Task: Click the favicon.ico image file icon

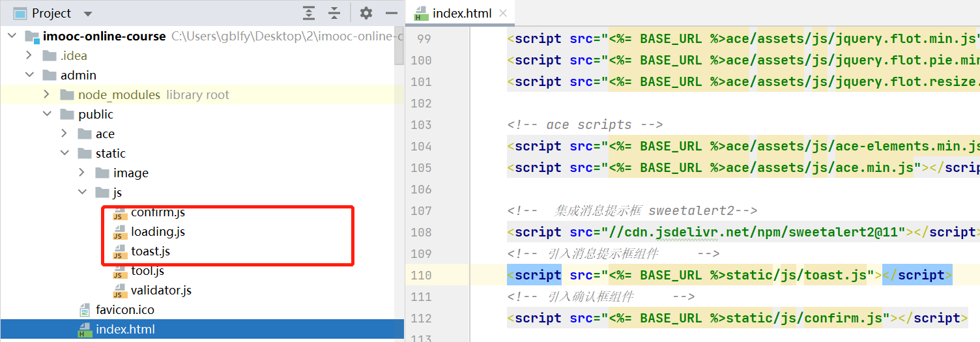Action: (x=85, y=309)
